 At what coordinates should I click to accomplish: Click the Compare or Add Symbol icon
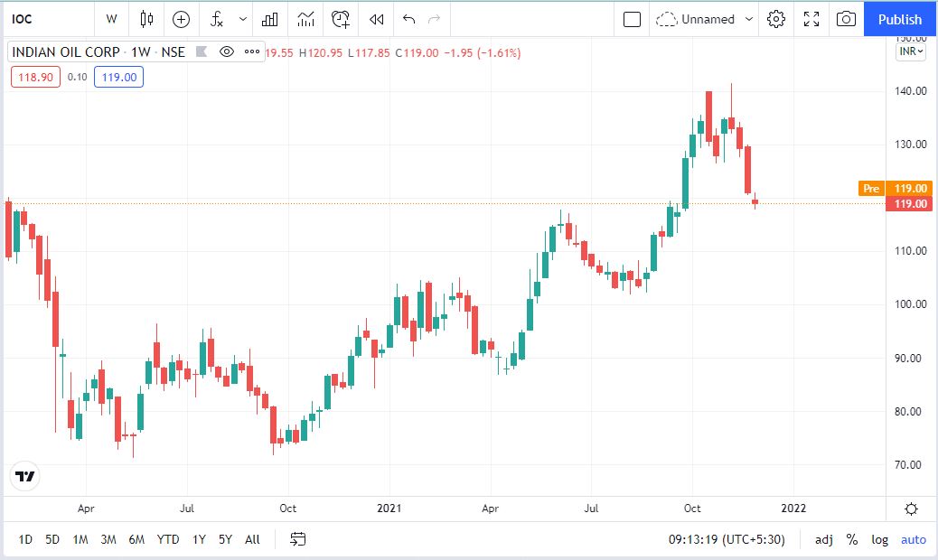point(182,19)
